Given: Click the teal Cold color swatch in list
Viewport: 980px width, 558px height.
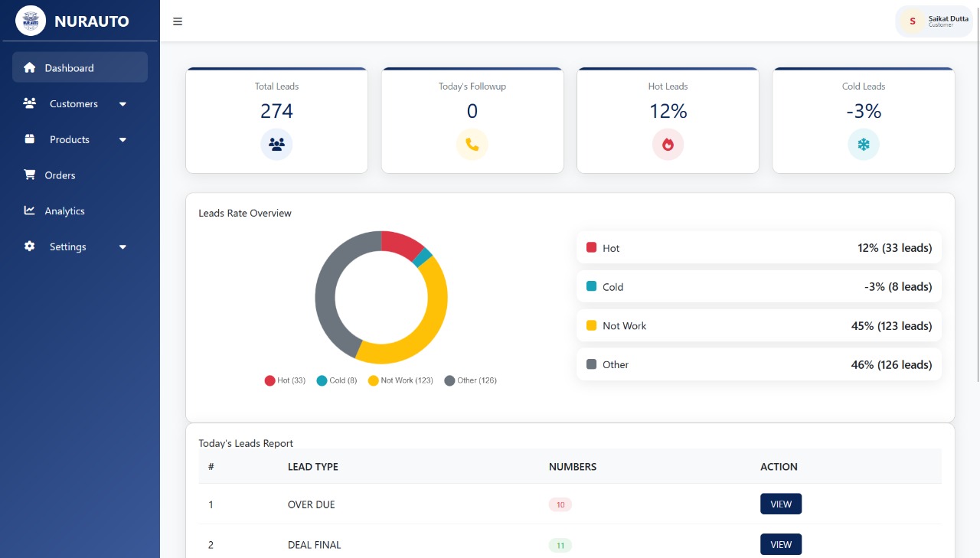Looking at the screenshot, I should [x=591, y=286].
